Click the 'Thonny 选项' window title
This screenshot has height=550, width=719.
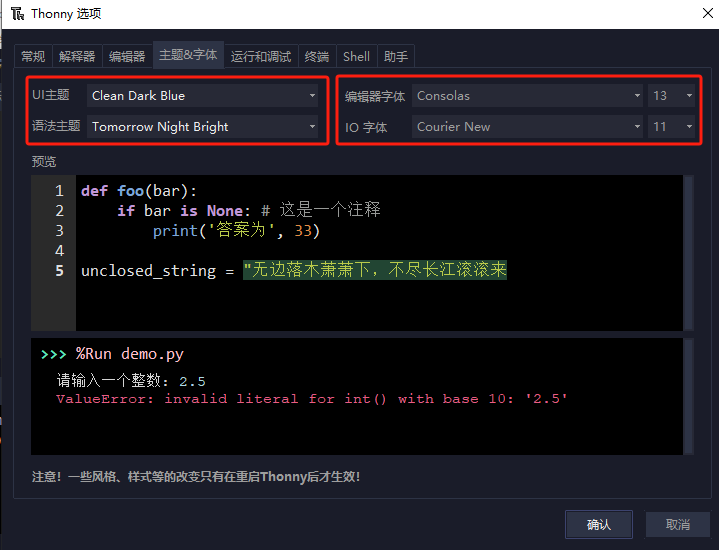pos(66,14)
